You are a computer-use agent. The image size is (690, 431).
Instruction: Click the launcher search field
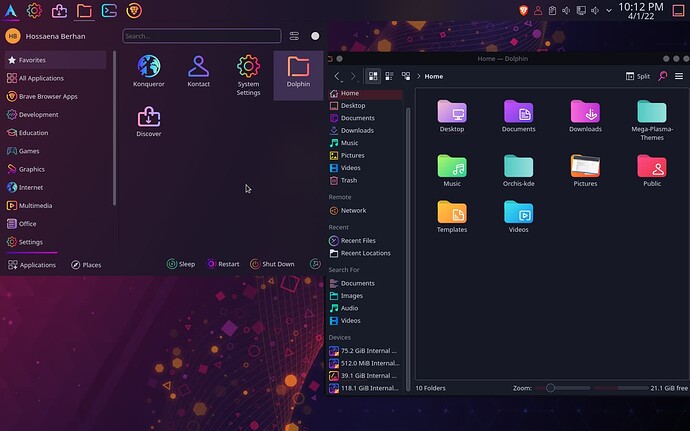[x=202, y=36]
